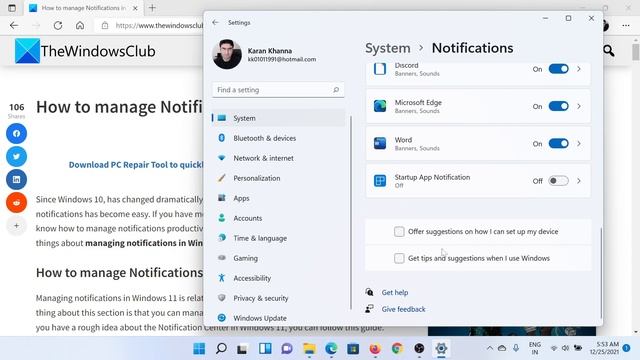
Task: Refresh the browser page
Action: tap(58, 25)
